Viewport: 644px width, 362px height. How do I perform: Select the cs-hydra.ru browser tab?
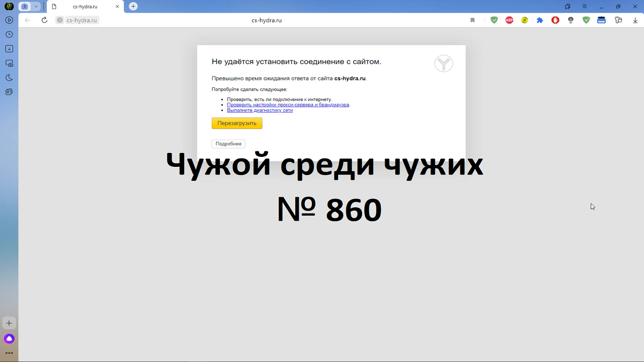point(86,7)
